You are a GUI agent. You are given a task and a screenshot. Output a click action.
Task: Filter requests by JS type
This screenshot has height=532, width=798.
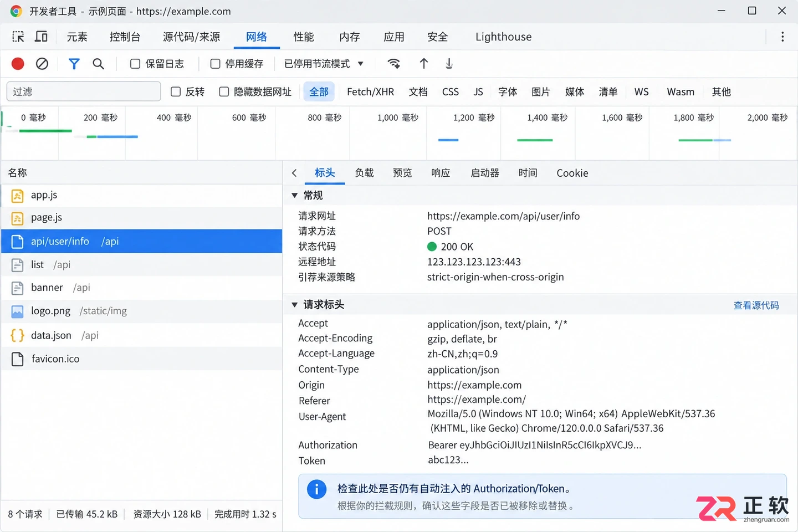[478, 92]
